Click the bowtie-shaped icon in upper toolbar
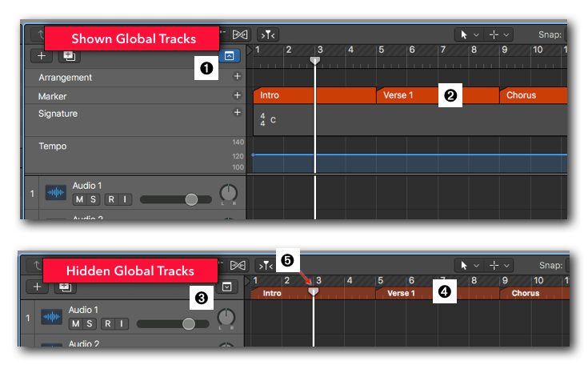Image resolution: width=588 pixels, height=377 pixels. pos(241,34)
